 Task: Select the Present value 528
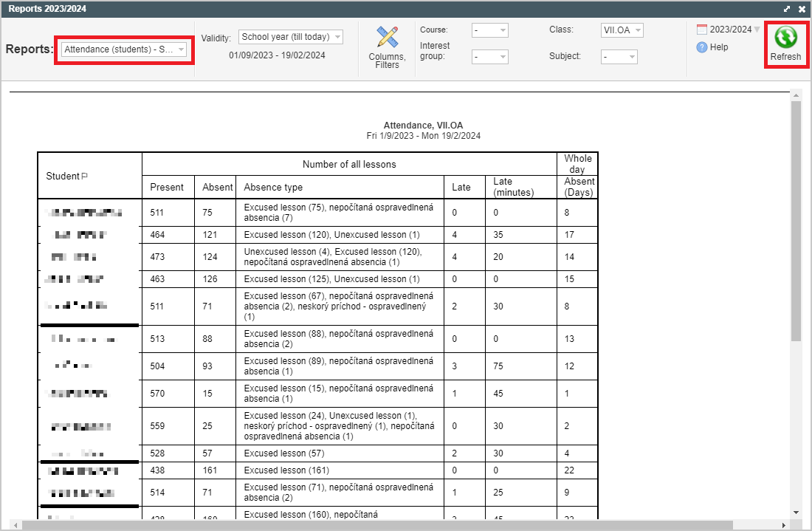coord(157,453)
